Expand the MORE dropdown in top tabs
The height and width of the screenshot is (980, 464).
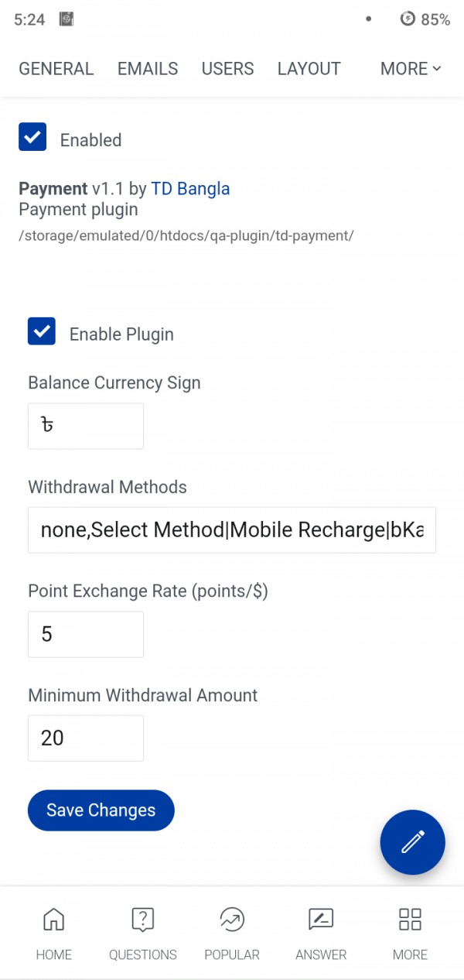pos(411,69)
